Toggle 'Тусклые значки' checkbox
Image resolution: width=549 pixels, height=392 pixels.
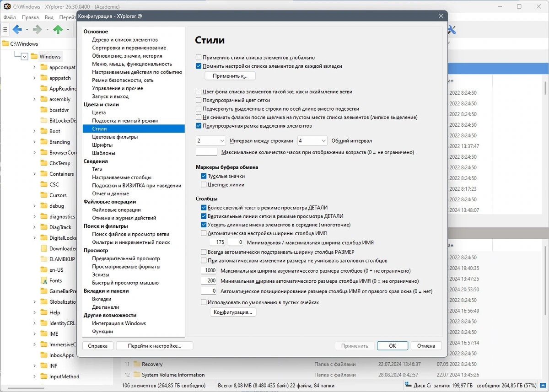[204, 176]
